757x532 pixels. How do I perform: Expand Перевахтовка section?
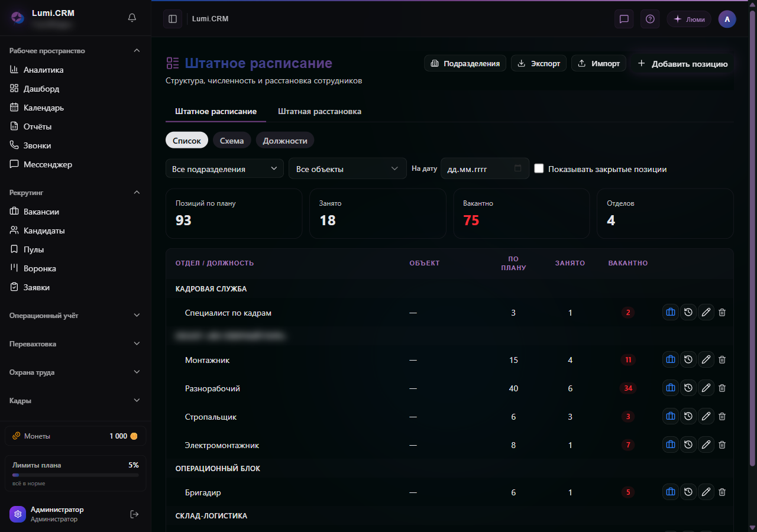click(76, 344)
